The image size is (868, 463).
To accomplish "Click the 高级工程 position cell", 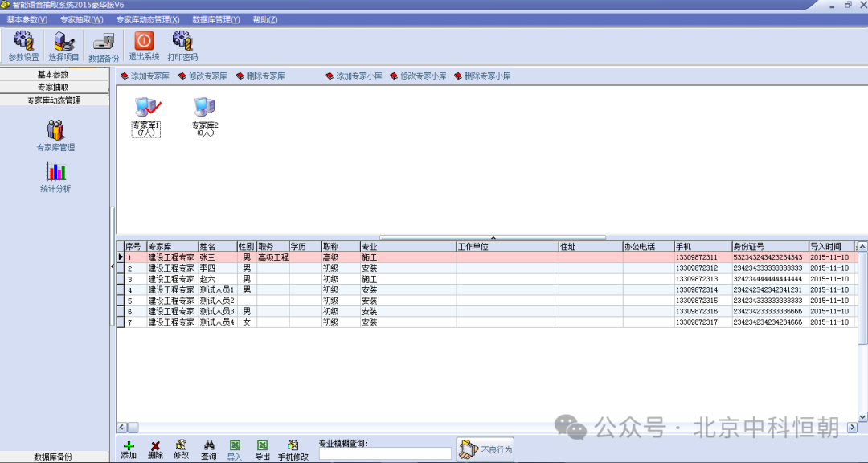I will pos(273,257).
